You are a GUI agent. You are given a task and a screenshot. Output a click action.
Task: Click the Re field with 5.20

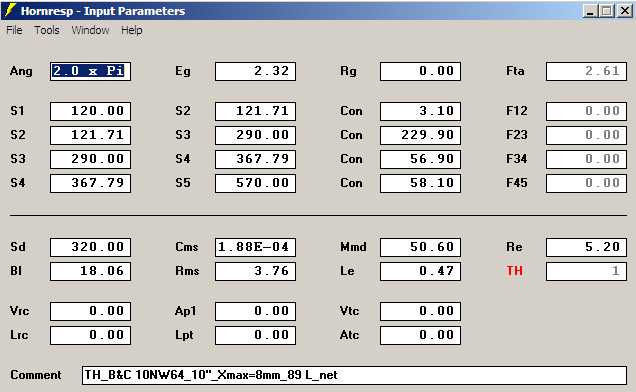coord(586,247)
